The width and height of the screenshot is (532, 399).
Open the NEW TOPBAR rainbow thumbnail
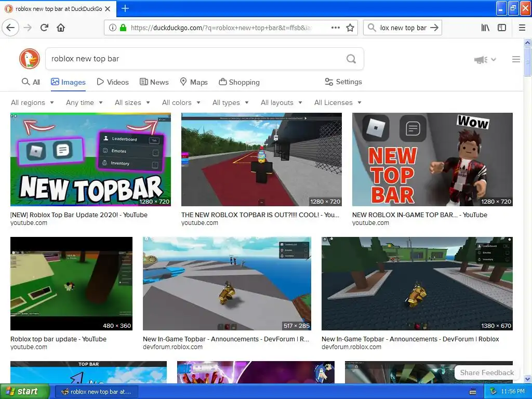tap(90, 159)
